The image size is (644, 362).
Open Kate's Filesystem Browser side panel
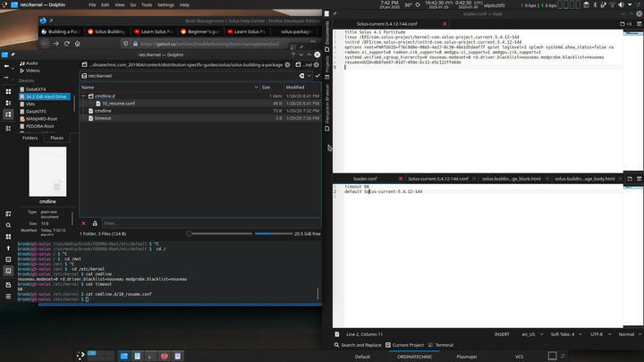tap(327, 107)
